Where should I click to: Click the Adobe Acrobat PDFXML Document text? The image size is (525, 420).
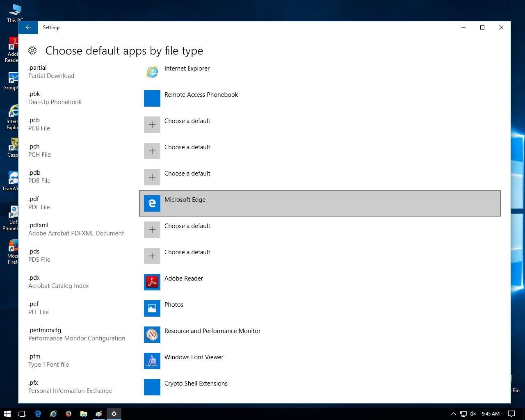coord(76,233)
